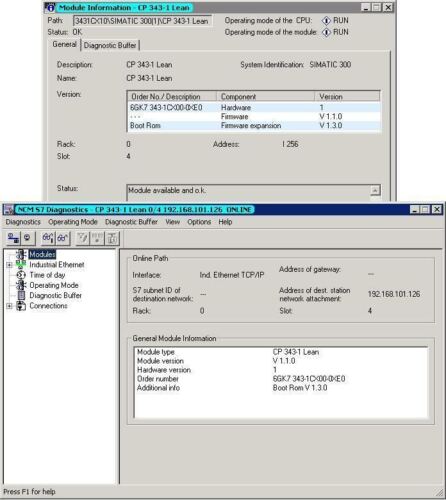The height and width of the screenshot is (500, 446).
Task: Click the Hardware version row
Action: coord(281,370)
